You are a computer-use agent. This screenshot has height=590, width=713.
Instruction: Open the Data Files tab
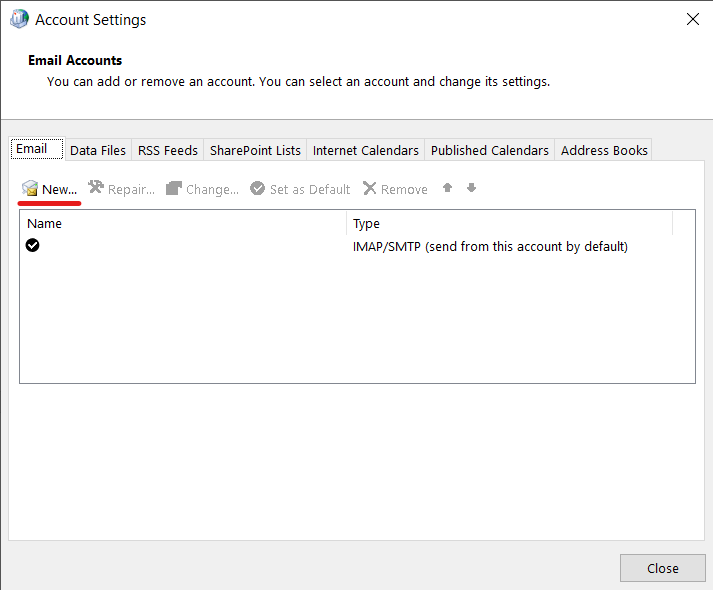click(x=98, y=150)
